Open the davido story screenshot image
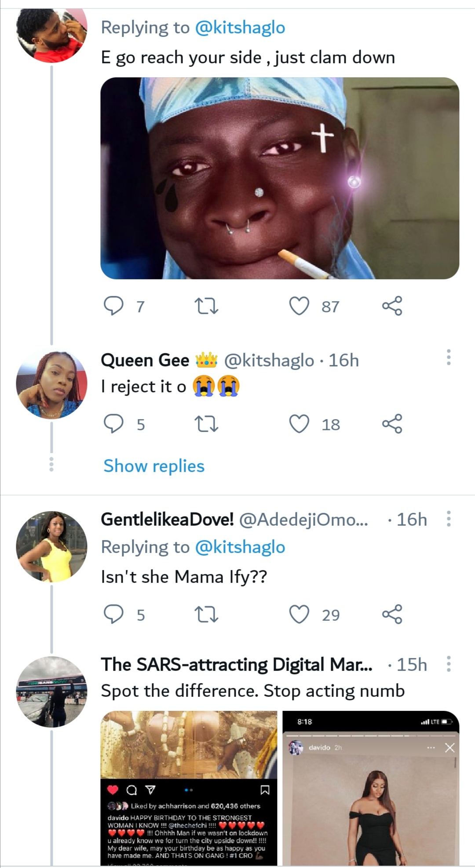Screen dimensions: 475x868 pyautogui.click(x=371, y=788)
